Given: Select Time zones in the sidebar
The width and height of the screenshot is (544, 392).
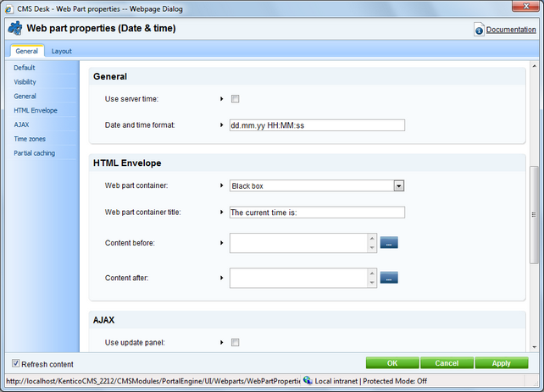Looking at the screenshot, I should pyautogui.click(x=30, y=138).
